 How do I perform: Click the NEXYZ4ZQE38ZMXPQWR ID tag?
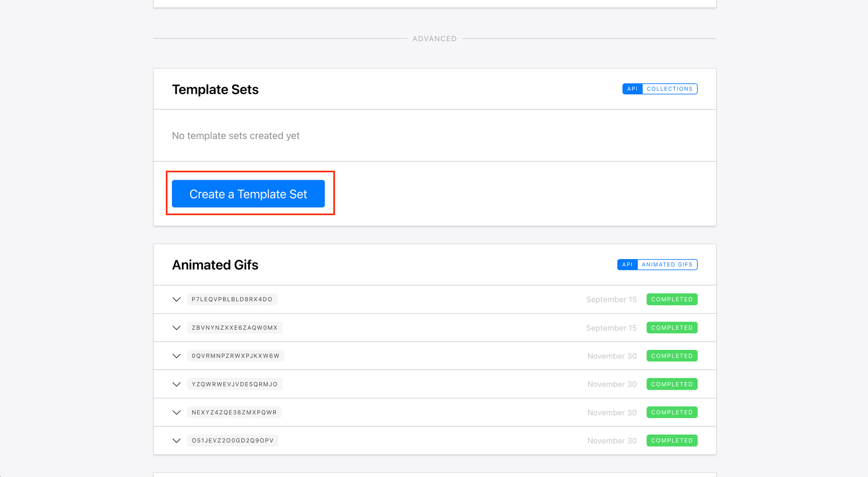[x=234, y=412]
